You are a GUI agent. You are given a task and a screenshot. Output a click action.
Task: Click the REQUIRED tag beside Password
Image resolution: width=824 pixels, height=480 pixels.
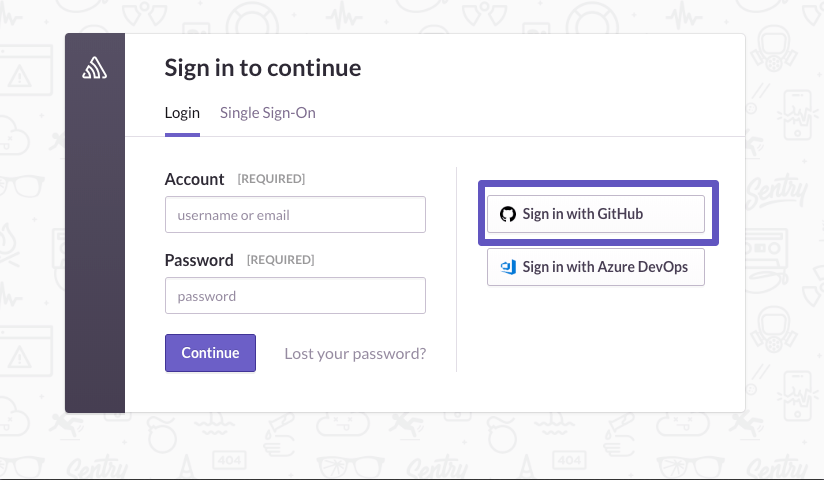point(280,260)
